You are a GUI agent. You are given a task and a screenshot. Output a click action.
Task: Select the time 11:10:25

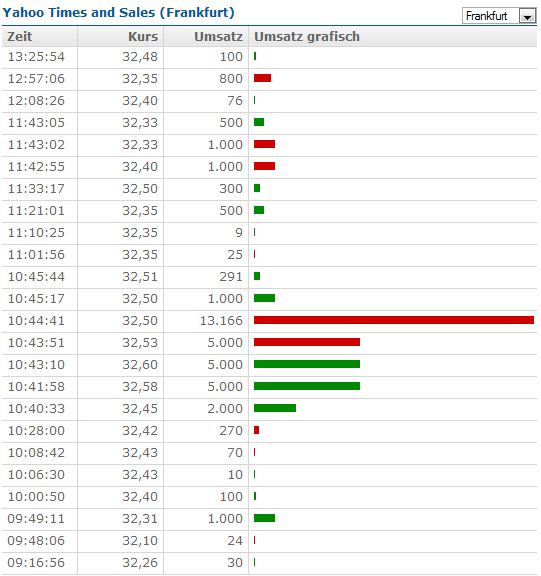coord(36,233)
